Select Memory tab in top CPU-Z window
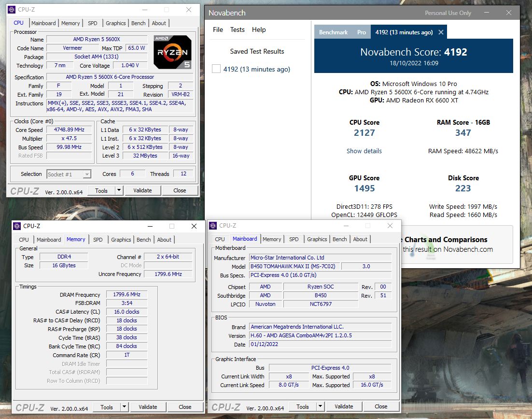 tap(70, 23)
